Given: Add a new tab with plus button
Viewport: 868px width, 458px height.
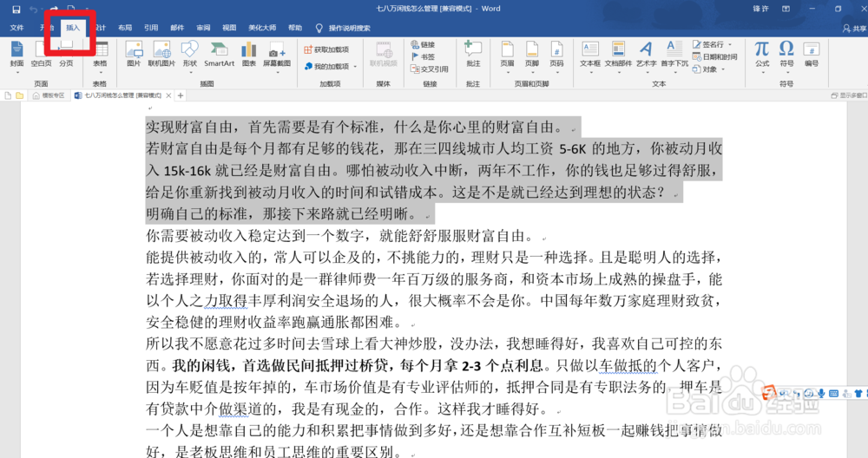Looking at the screenshot, I should [x=181, y=95].
